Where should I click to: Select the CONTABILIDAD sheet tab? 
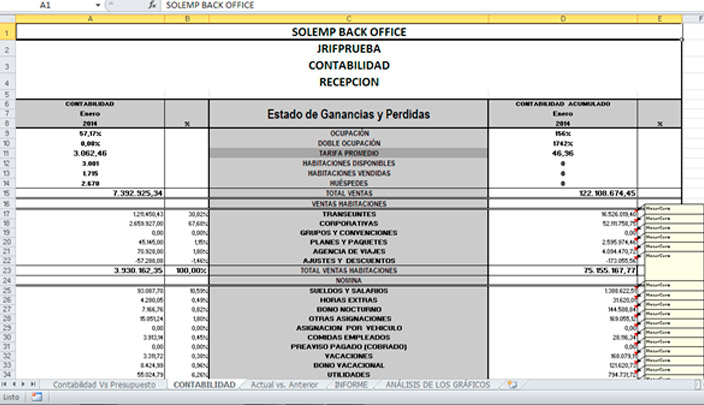click(x=205, y=384)
